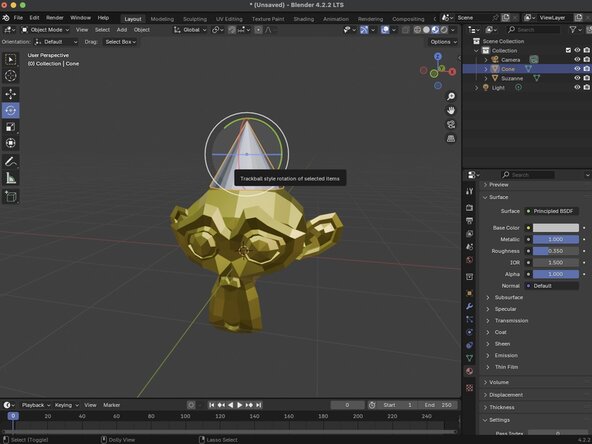
Task: Click the Metallic value slider
Action: tap(555, 239)
